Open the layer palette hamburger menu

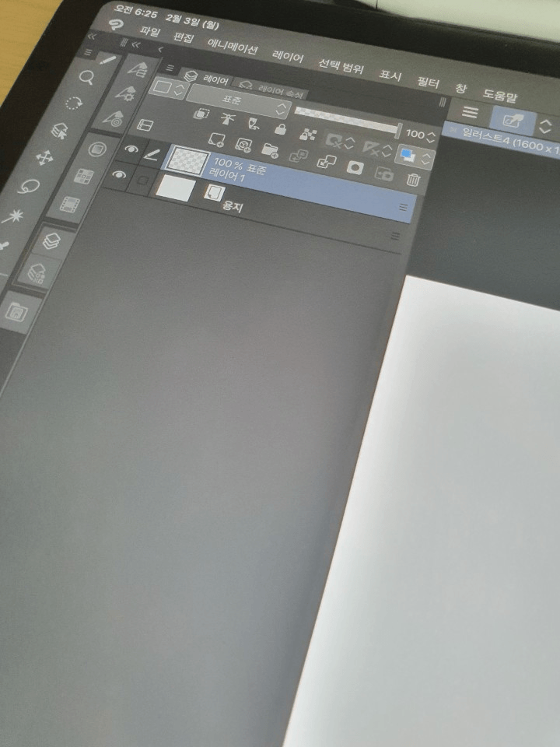170,68
